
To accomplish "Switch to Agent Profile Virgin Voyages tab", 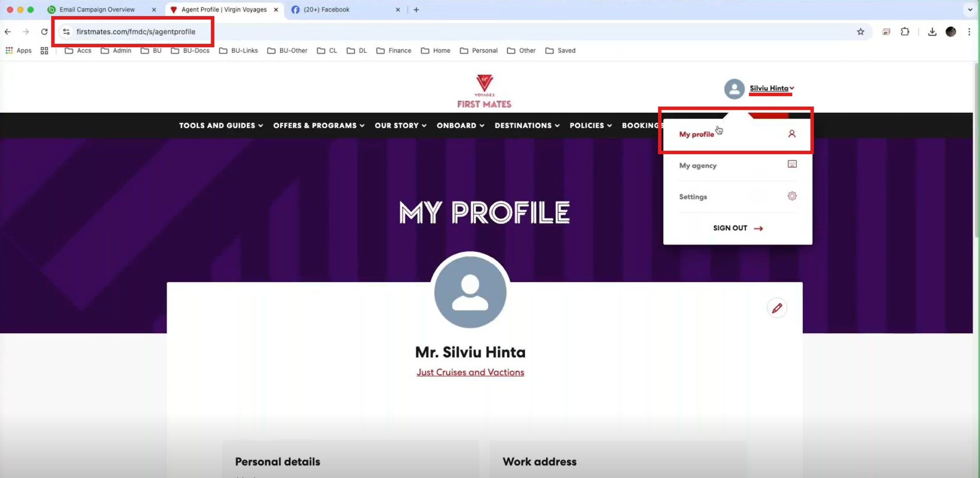I will 224,10.
